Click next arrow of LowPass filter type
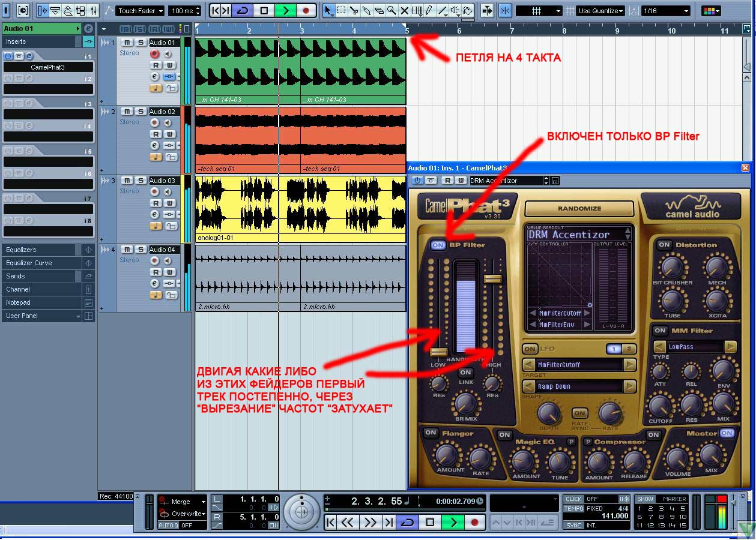Screen dimensions: 756x540 tap(730, 347)
